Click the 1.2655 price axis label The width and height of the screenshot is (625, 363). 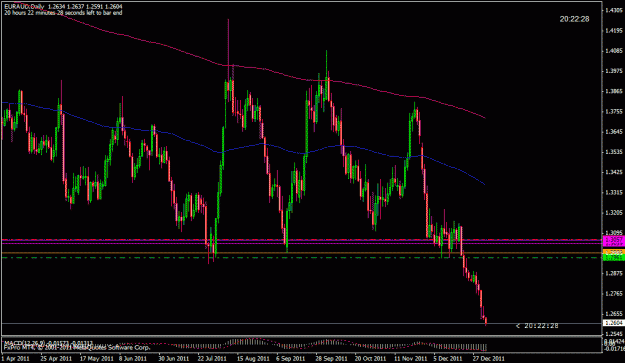(x=614, y=314)
